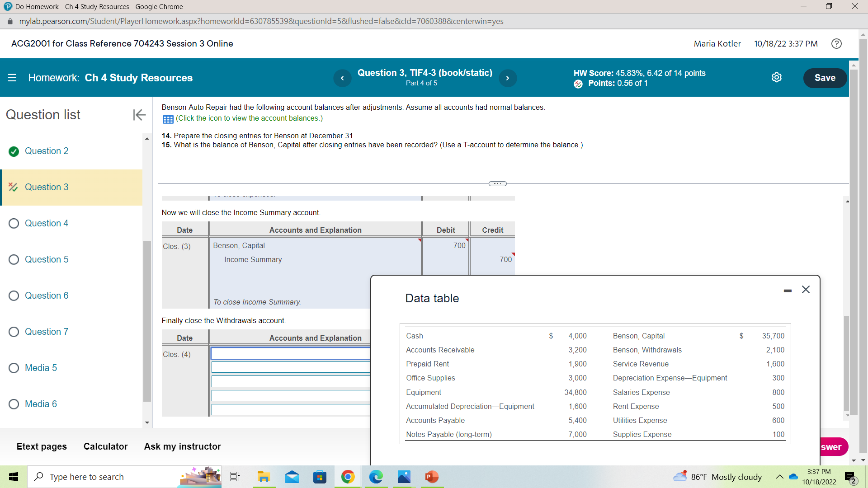
Task: Expand the collapsed question text ellipsis
Action: tap(497, 183)
